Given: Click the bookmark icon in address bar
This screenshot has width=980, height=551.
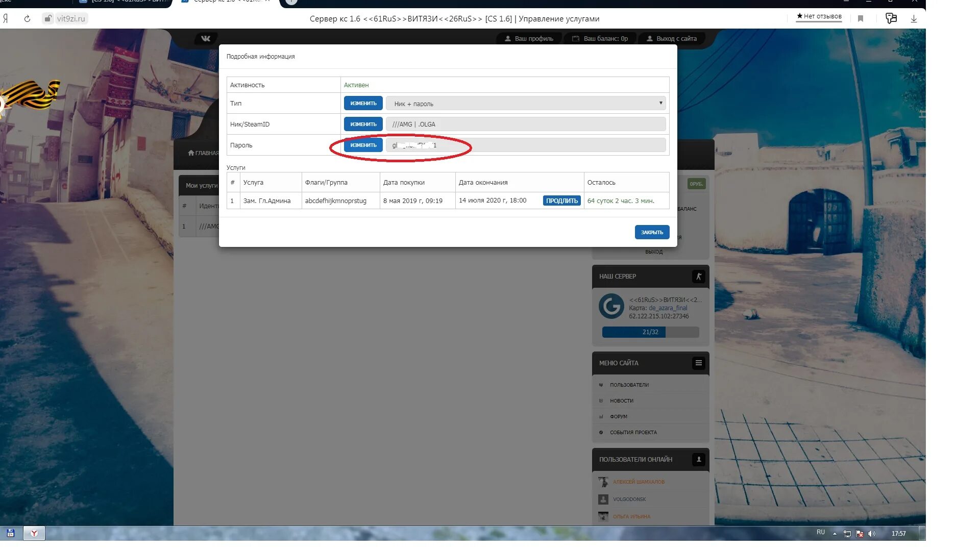Looking at the screenshot, I should (861, 19).
